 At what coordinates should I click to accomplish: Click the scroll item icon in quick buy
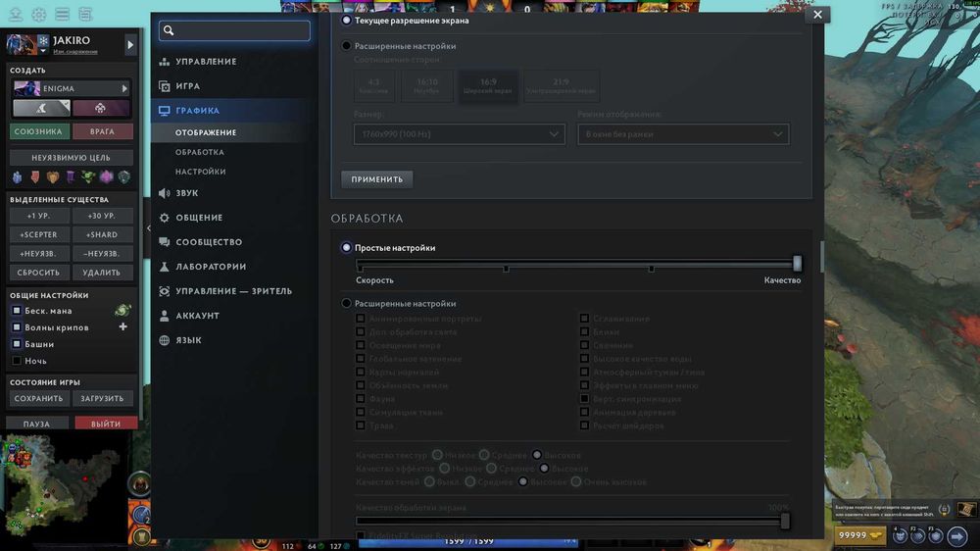(x=966, y=509)
